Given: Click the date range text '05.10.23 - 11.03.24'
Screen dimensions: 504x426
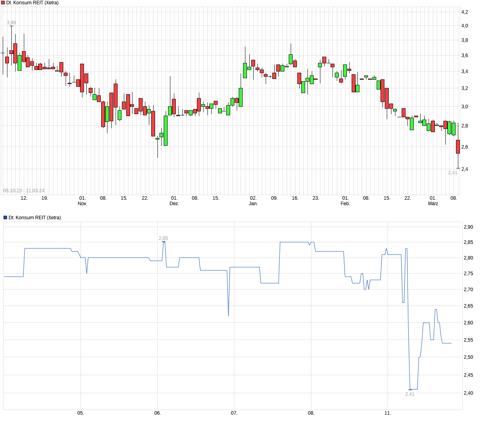Looking at the screenshot, I should [x=24, y=190].
